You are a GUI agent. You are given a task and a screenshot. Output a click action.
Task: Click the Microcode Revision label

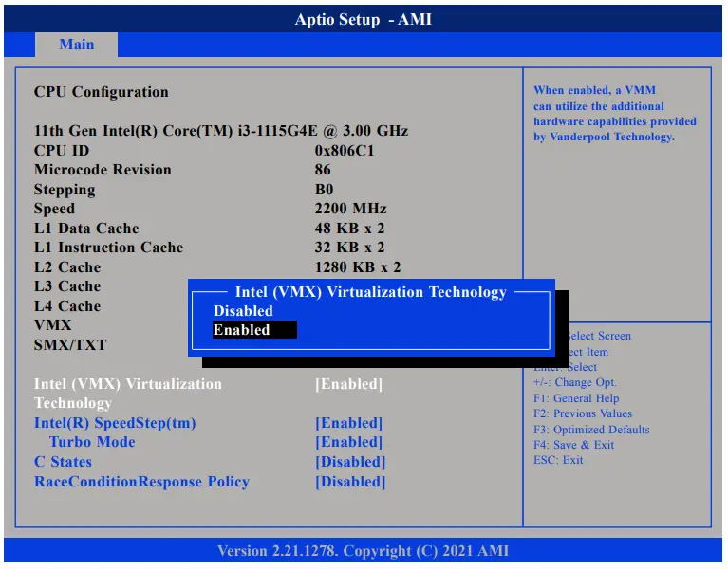coord(103,170)
